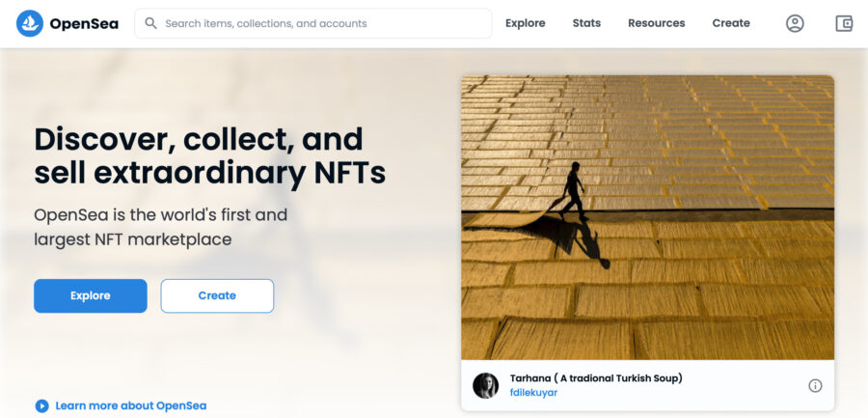Screen dimensions: 868x418
Task: Open the account profile icon
Action: [x=795, y=23]
